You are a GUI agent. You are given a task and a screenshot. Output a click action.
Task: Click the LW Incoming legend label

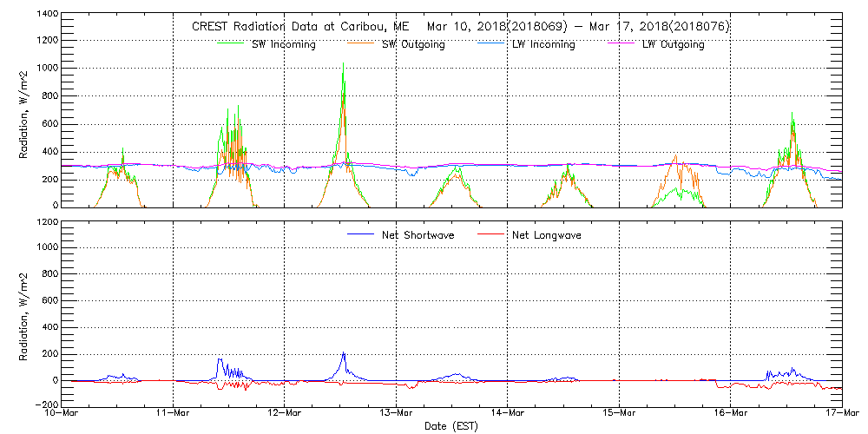coord(542,44)
